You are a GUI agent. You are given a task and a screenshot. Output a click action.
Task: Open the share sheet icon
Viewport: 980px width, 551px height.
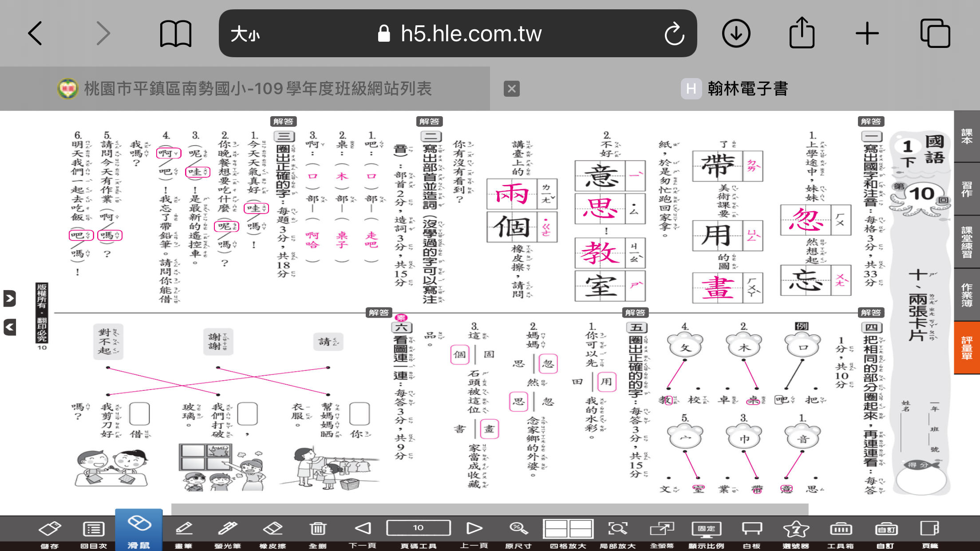tap(802, 32)
